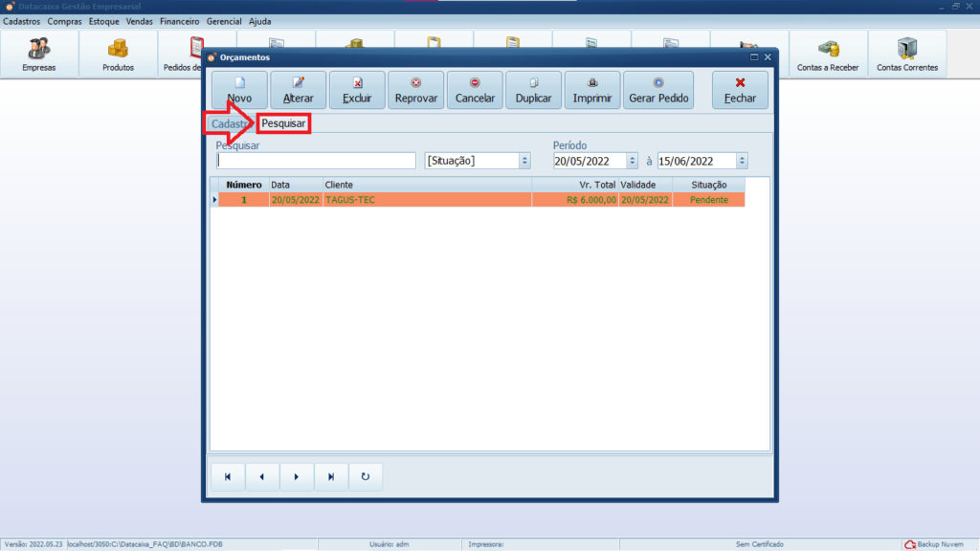Screen dimensions: 980x551
Task: Open the Financeiro menu
Action: point(179,21)
